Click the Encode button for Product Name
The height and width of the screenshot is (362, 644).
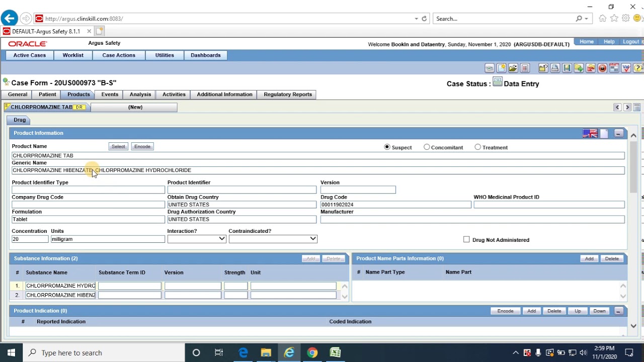coord(142,146)
